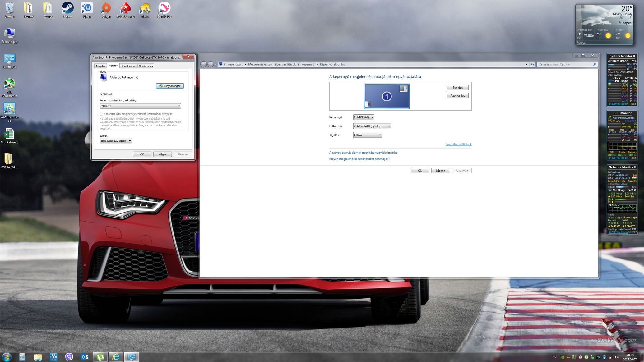
Task: Open the Internet Explorer taskbar icon
Action: (x=116, y=357)
